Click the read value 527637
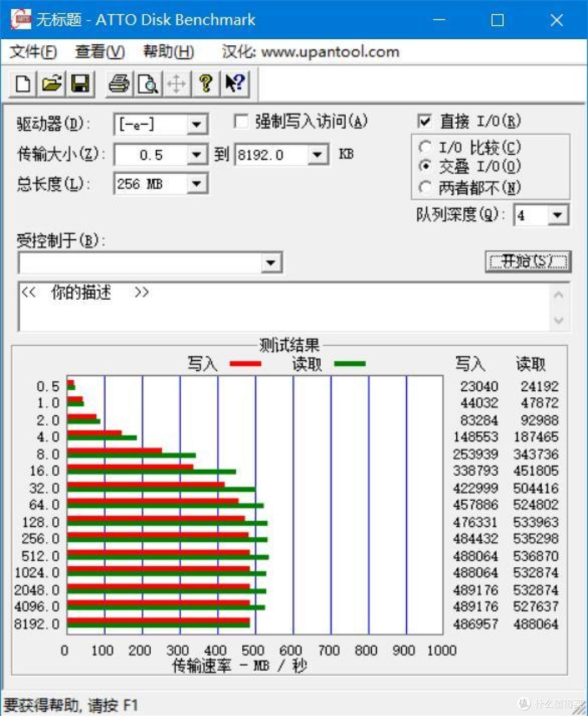 click(536, 606)
